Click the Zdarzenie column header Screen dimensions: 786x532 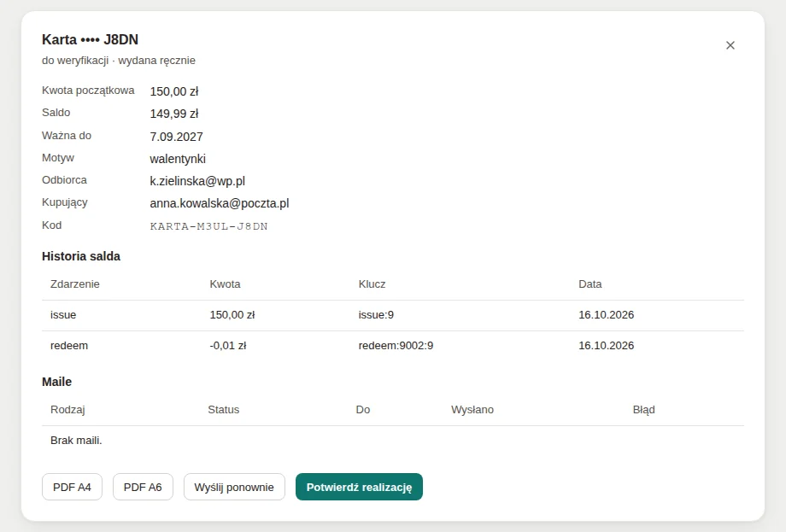(75, 284)
